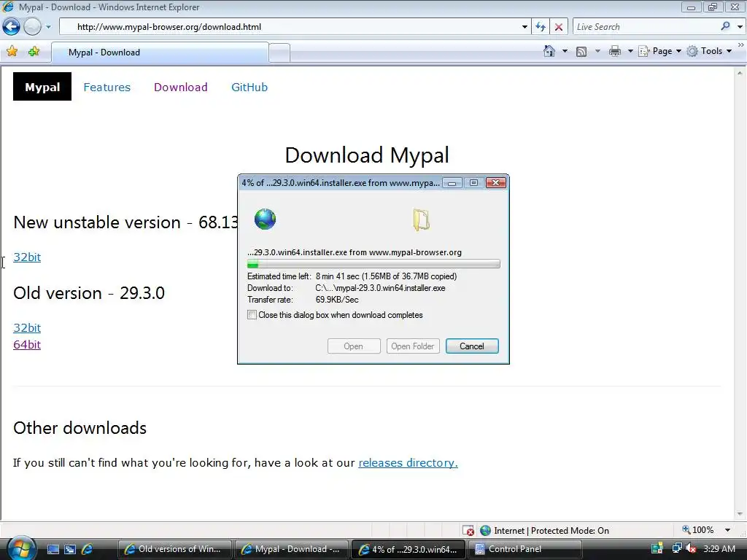The height and width of the screenshot is (560, 747).
Task: Click the popup blocked status bar icon
Action: tap(468, 531)
